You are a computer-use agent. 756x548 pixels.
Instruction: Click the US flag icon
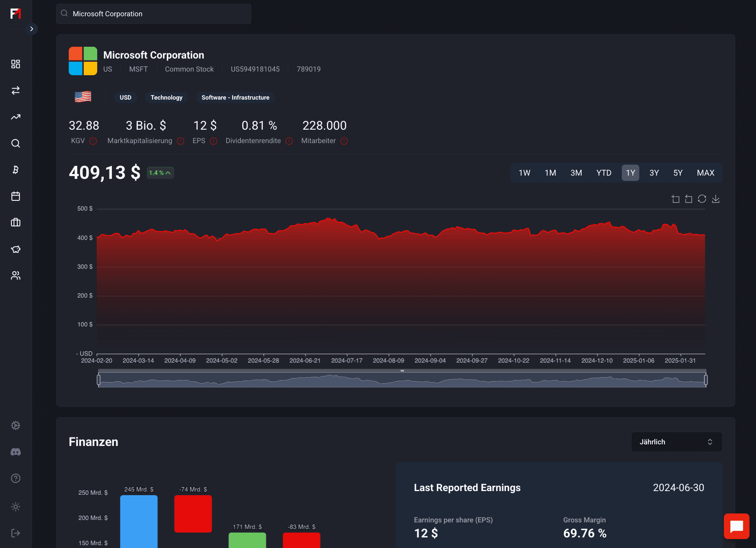click(83, 97)
